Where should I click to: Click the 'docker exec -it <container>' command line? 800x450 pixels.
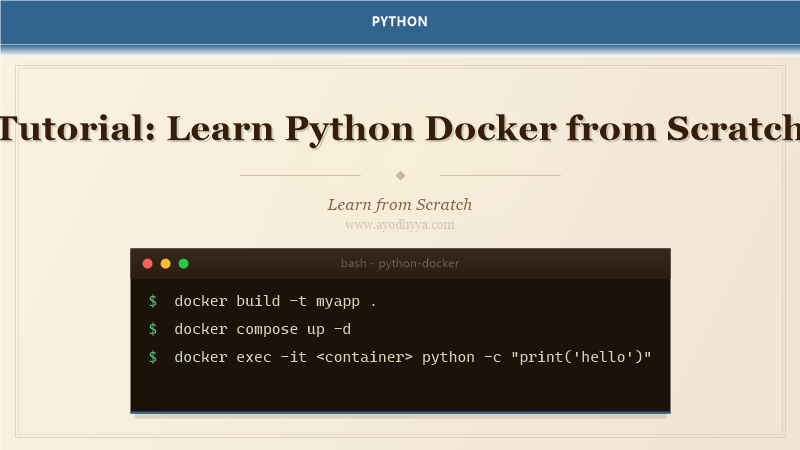pos(413,357)
